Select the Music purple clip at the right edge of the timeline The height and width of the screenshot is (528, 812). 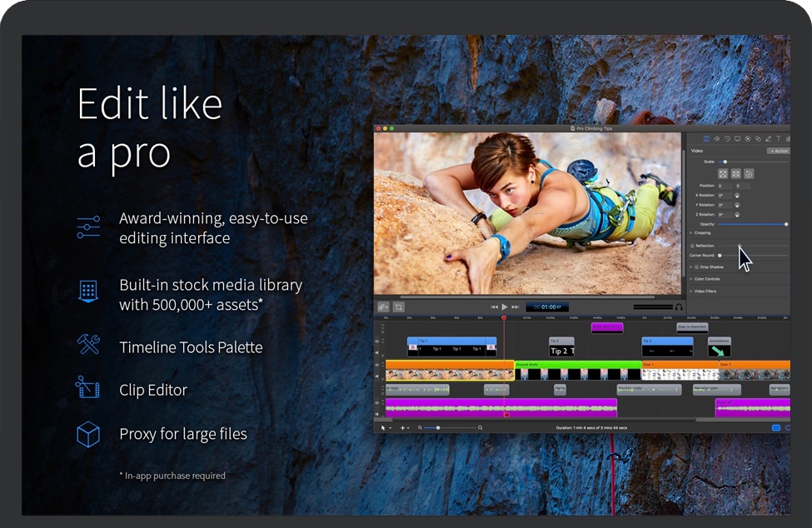point(753,407)
